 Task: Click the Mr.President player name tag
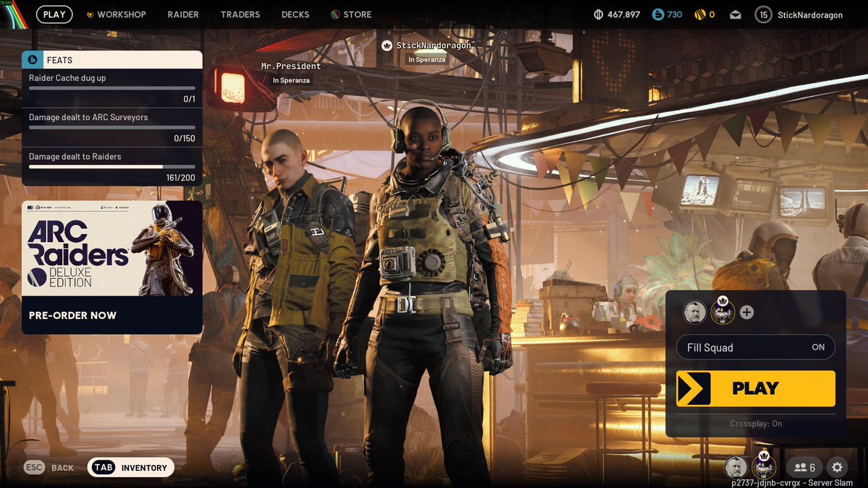[291, 66]
